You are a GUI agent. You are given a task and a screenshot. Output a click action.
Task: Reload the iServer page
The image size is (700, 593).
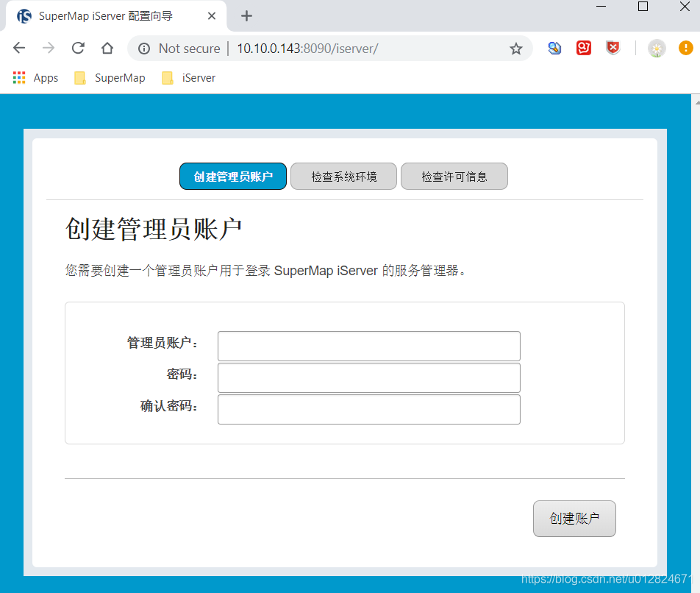[78, 48]
